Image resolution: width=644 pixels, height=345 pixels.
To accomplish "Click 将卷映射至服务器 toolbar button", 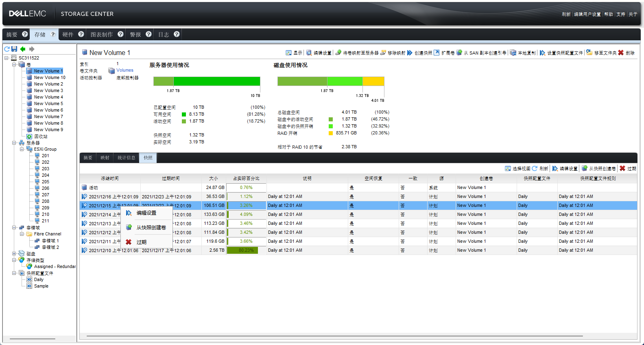I will (357, 53).
